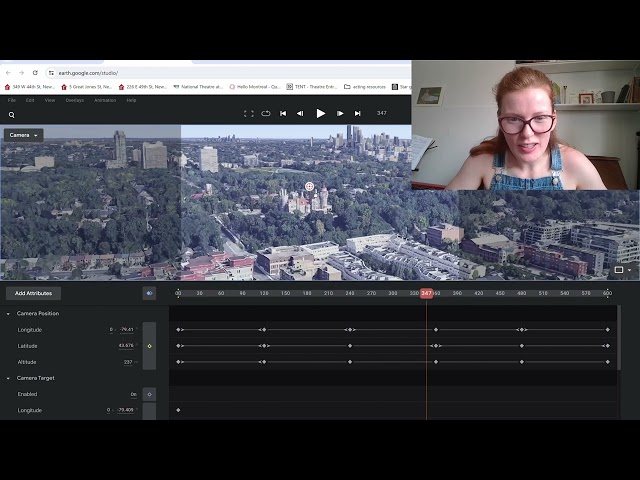The image size is (640, 480).
Task: Toggle the keyframe navigation button beside Add Attributes
Action: coord(149,293)
